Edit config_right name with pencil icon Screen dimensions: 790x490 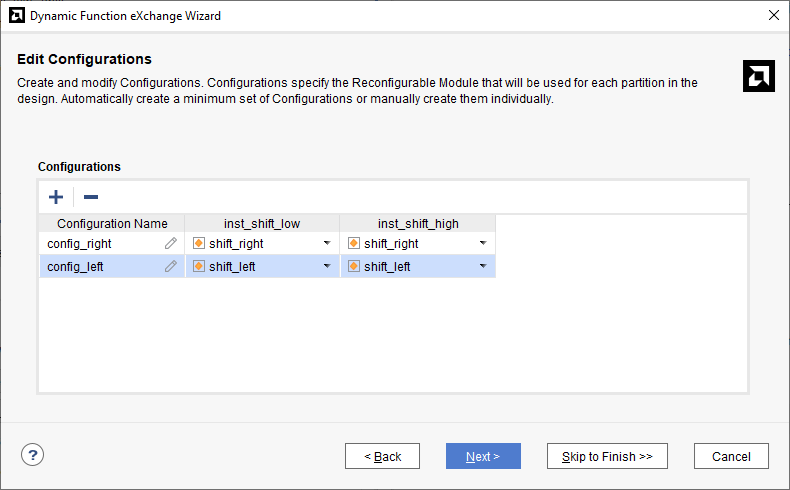coord(171,243)
